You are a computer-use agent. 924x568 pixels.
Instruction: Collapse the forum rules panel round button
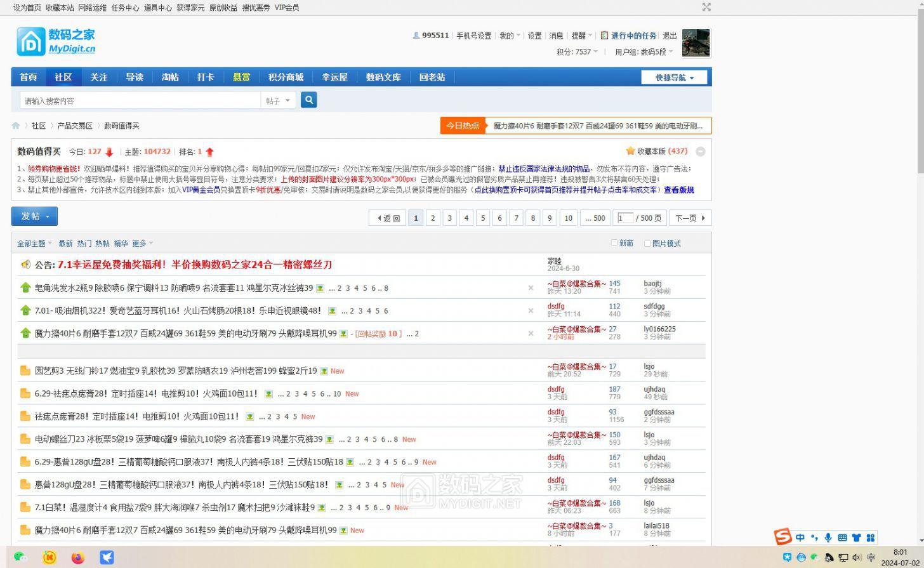701,151
